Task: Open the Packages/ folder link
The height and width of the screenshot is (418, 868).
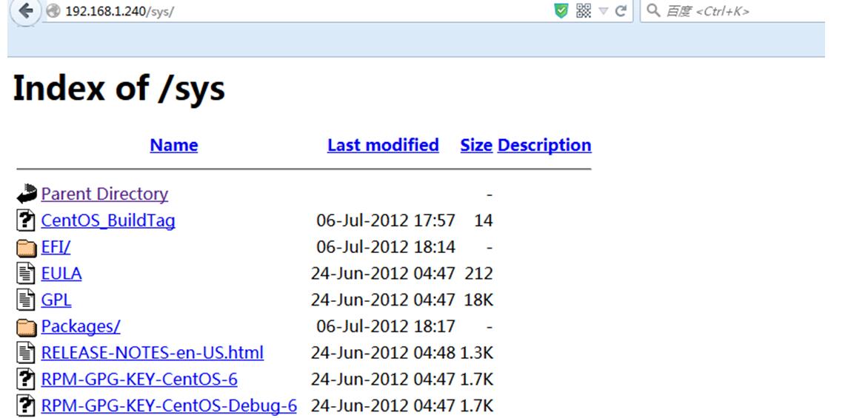Action: tap(81, 326)
